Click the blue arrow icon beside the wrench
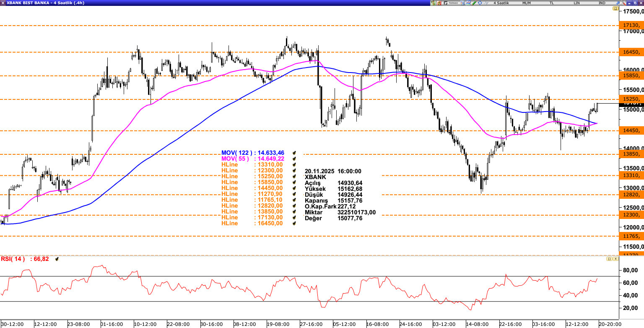Image resolution: width=644 pixels, height=328 pixels. (x=618, y=3)
